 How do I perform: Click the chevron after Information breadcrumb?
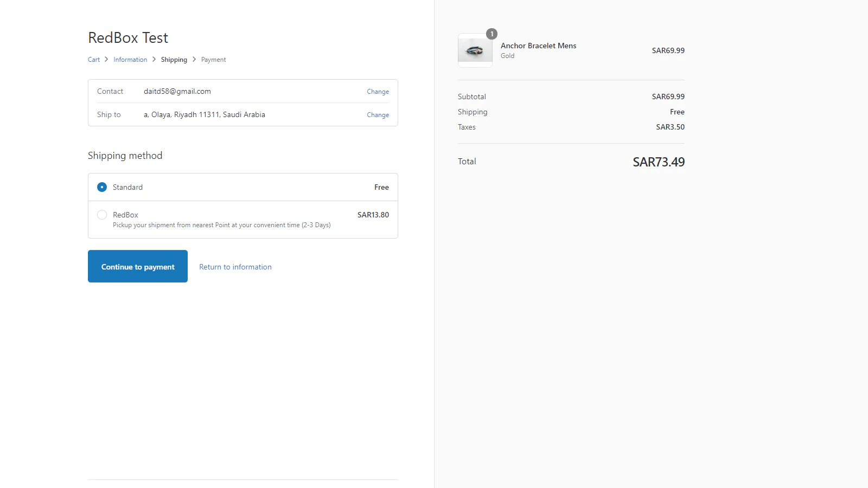tap(154, 59)
